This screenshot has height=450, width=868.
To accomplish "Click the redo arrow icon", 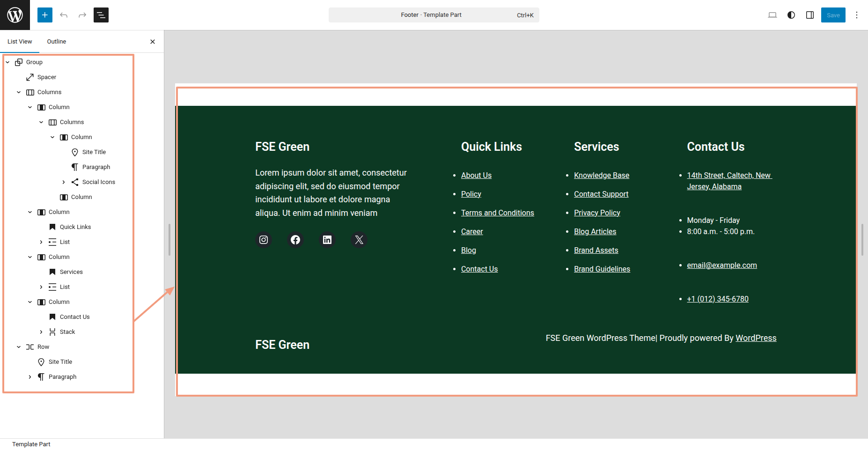I will 82,15.
